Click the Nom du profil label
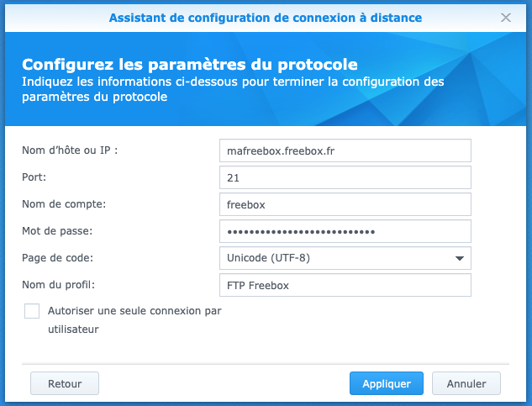The image size is (532, 406). (x=57, y=285)
